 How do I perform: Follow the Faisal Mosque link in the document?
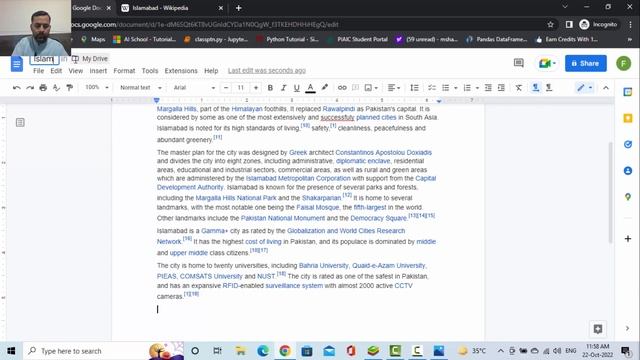pos(317,207)
